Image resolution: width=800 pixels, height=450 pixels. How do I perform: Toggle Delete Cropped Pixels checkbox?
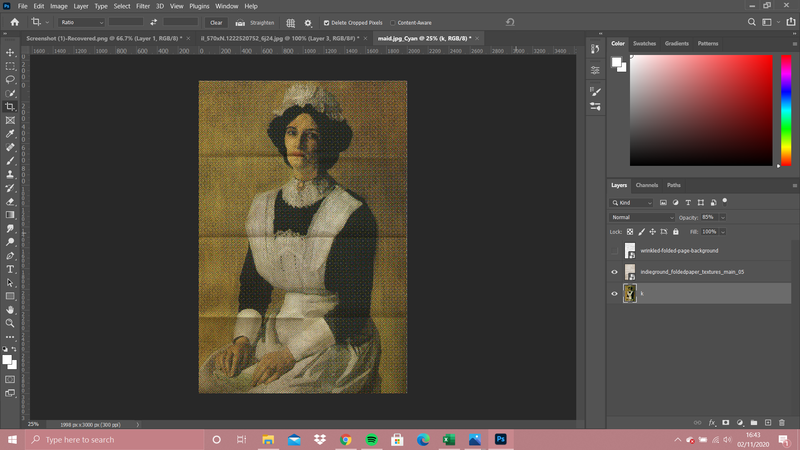327,23
